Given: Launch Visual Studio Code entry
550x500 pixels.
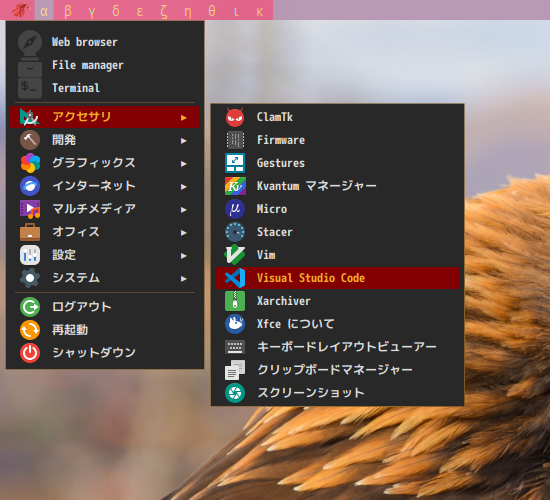Looking at the screenshot, I should point(337,278).
